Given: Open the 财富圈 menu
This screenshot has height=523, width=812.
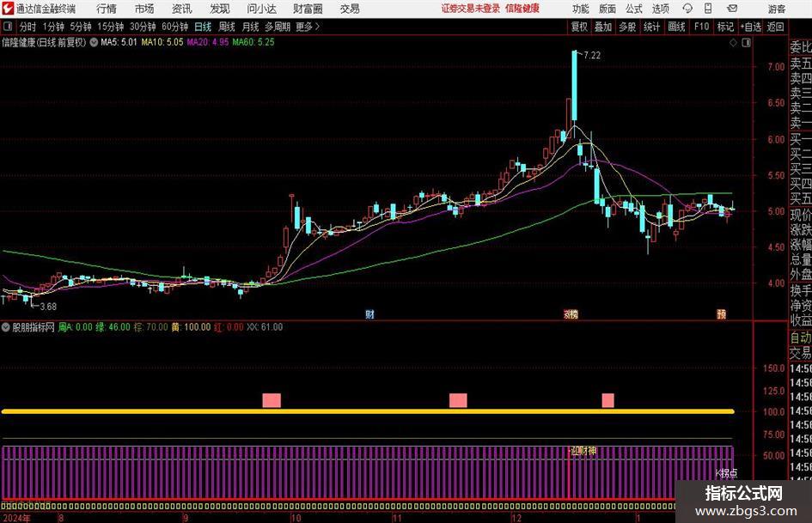Looking at the screenshot, I should click(x=308, y=9).
